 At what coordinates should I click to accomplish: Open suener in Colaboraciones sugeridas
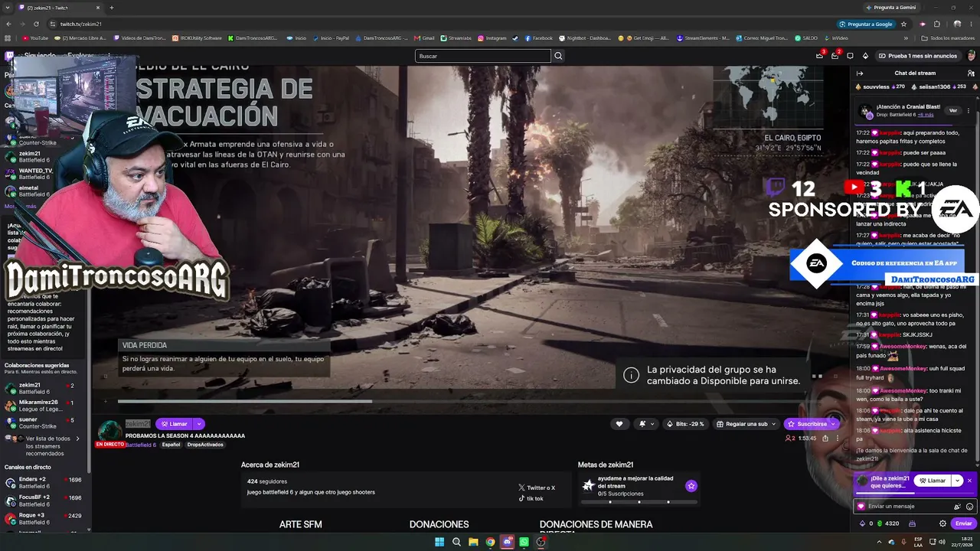[44, 423]
